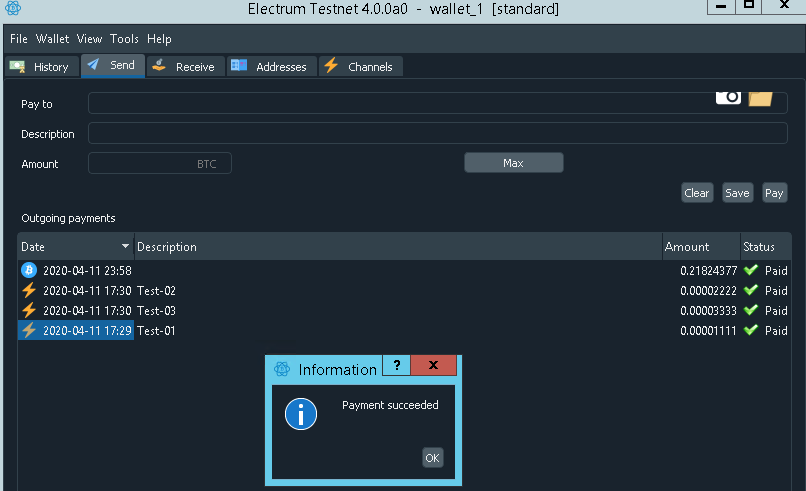Sort by the Status column header

pos(766,247)
